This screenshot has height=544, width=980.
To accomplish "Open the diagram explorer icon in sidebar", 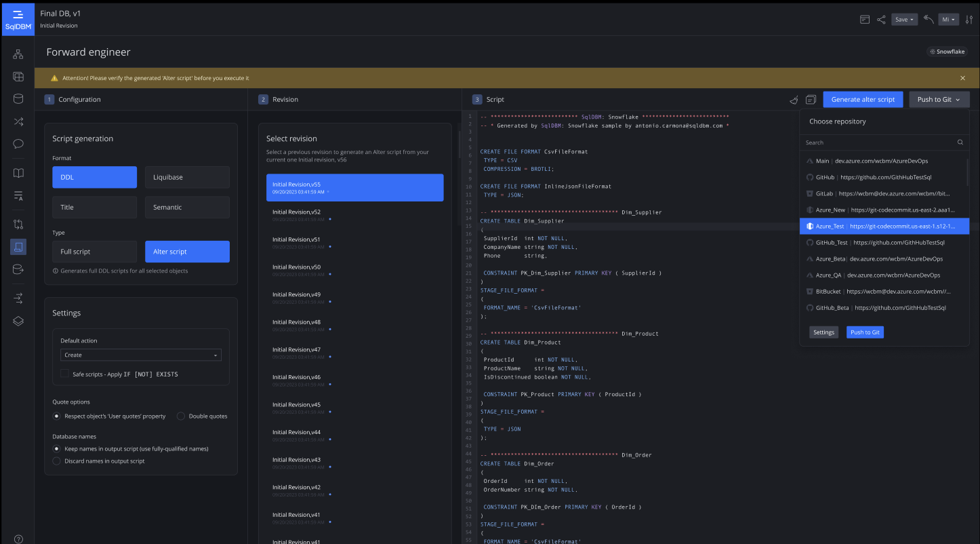I will pos(18,54).
